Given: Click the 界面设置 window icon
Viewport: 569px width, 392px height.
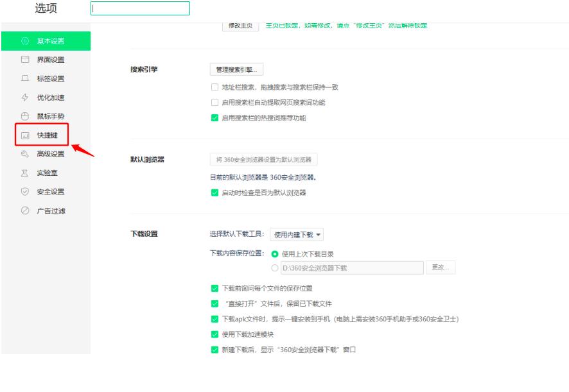Looking at the screenshot, I should 25,60.
